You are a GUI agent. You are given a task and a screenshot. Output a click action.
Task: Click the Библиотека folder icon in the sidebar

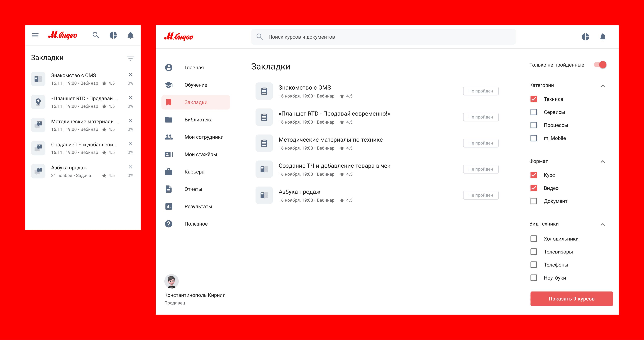[169, 120]
